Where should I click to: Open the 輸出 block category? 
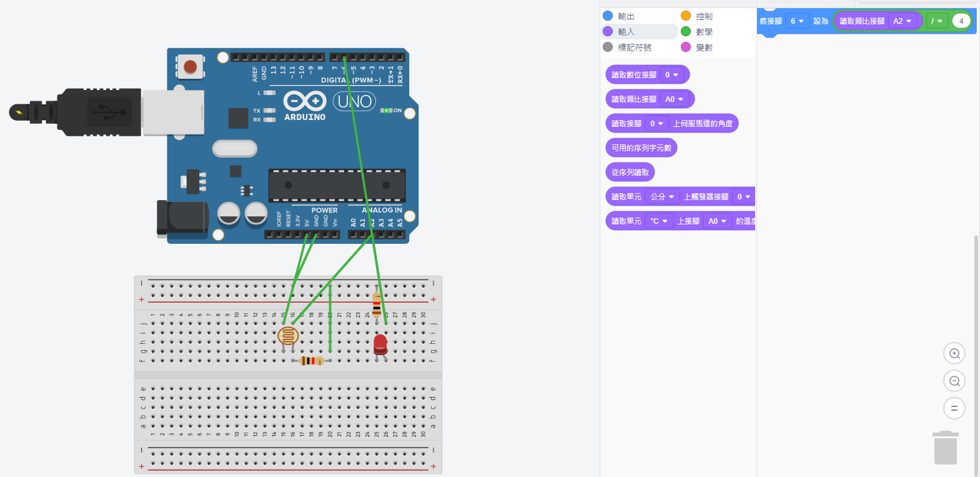[x=625, y=16]
